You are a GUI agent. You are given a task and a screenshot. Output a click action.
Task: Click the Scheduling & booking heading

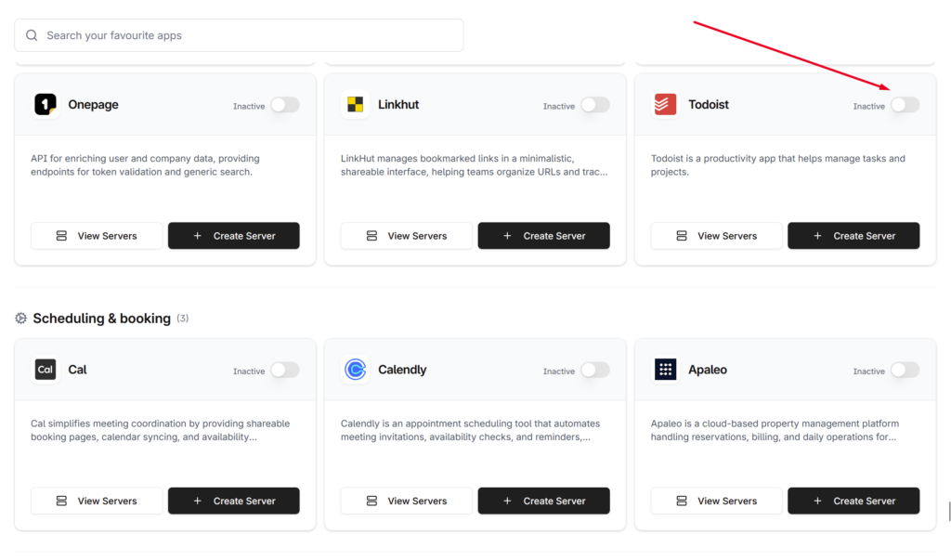101,319
